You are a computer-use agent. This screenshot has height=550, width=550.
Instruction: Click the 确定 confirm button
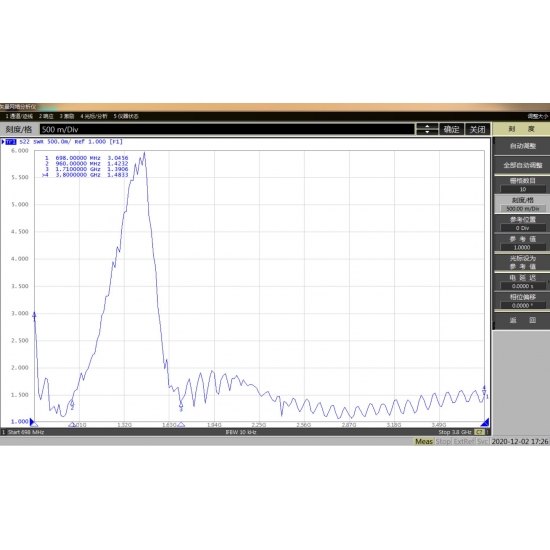point(451,129)
